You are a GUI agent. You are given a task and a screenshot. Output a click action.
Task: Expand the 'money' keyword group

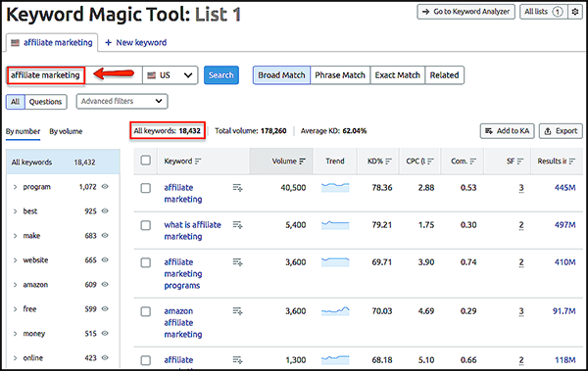click(x=16, y=333)
